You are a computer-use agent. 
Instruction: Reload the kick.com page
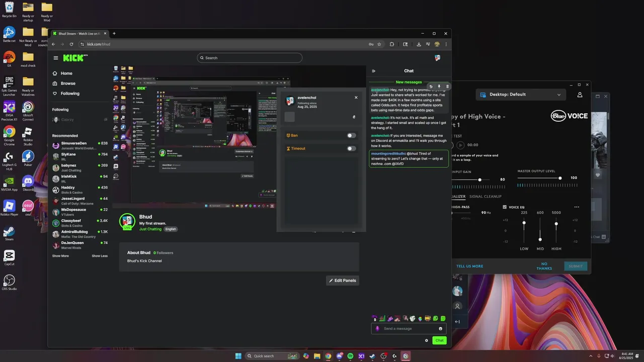tap(71, 44)
